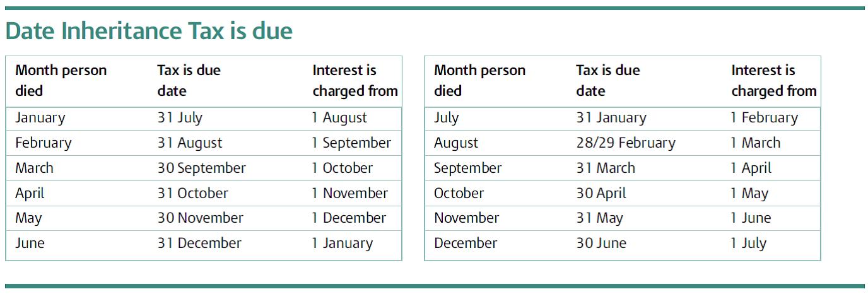Select the '1 March' interest cell
The width and height of the screenshot is (868, 294).
click(x=755, y=143)
